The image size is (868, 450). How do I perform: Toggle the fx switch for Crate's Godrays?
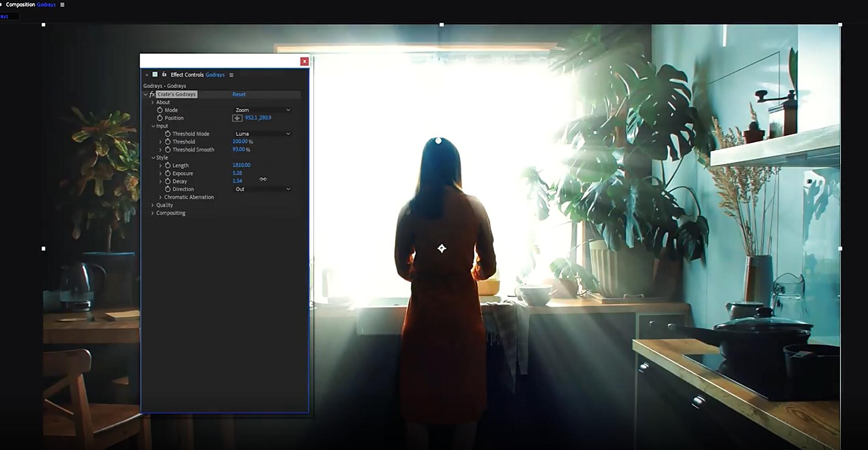tap(152, 94)
